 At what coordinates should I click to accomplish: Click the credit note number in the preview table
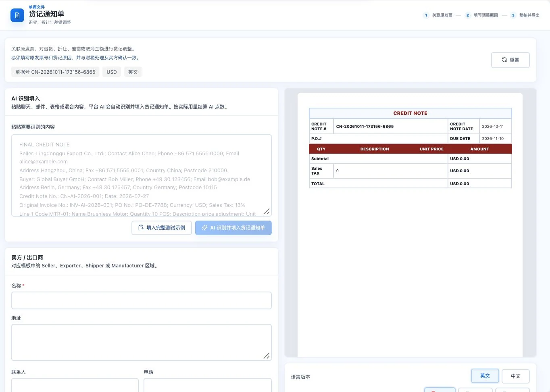tap(365, 126)
